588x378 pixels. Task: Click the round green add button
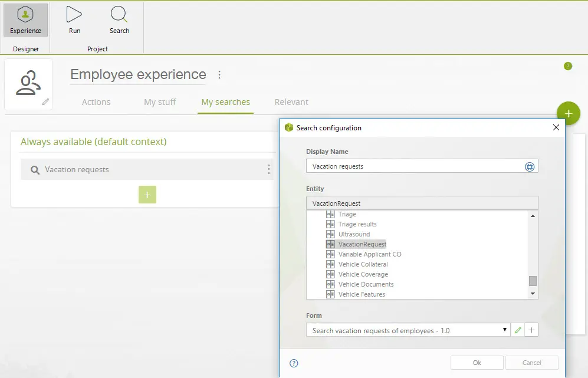(x=568, y=113)
